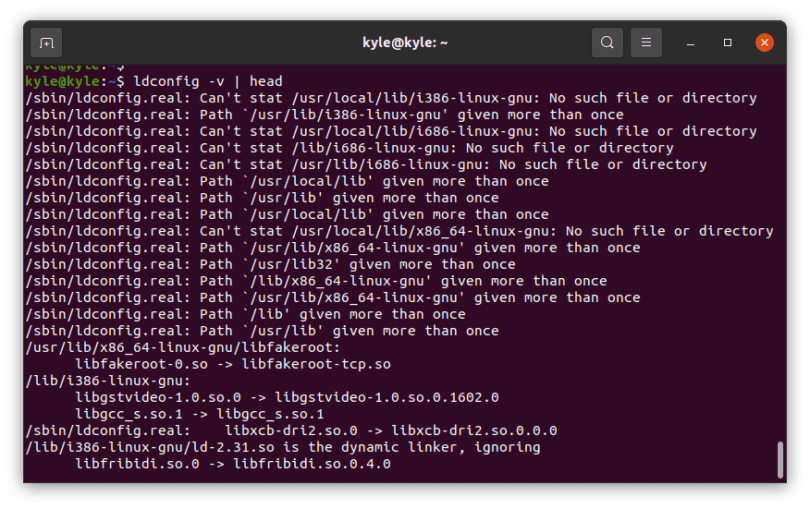Open the hamburger menu
Screen dimensions: 810x509
646,42
